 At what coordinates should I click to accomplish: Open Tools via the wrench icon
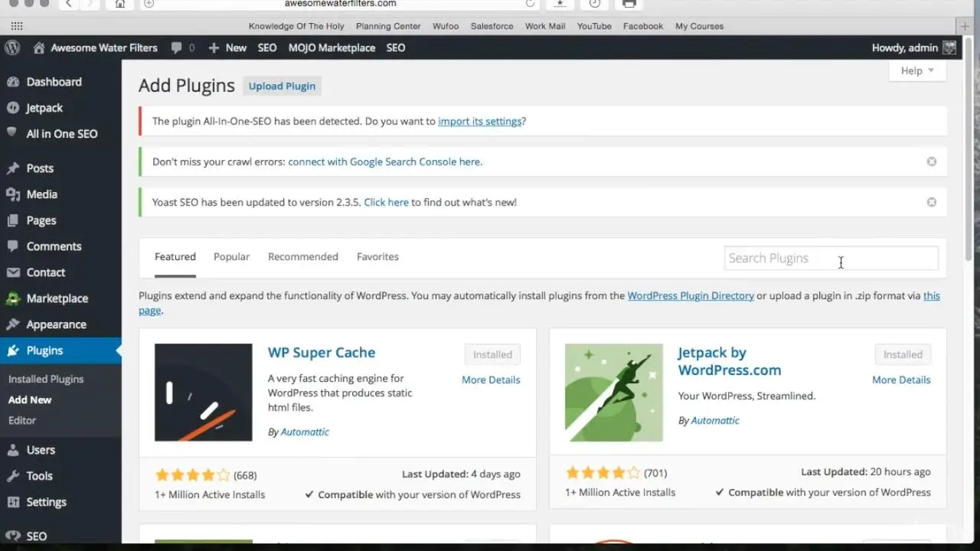click(x=13, y=476)
